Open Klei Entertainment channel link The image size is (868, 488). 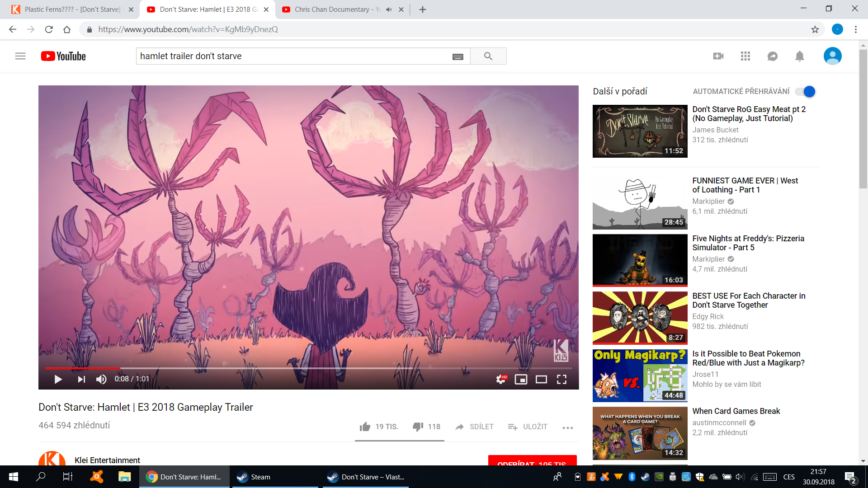pos(107,460)
